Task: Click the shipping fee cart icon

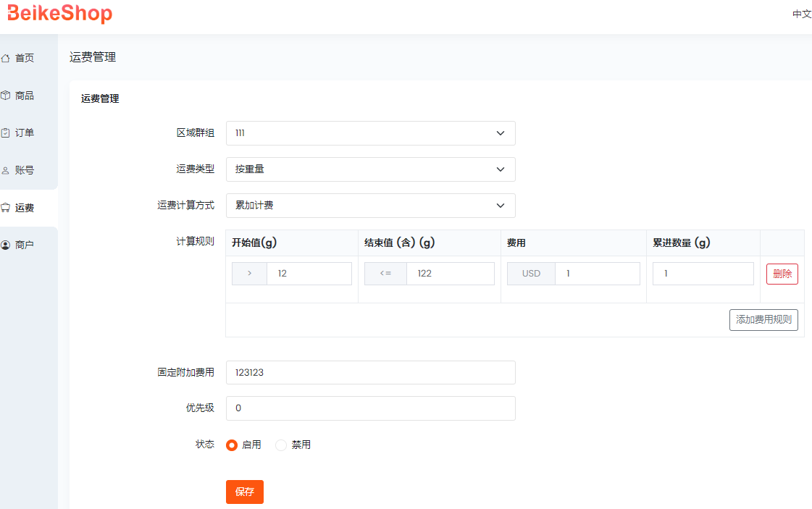Action: (6, 208)
